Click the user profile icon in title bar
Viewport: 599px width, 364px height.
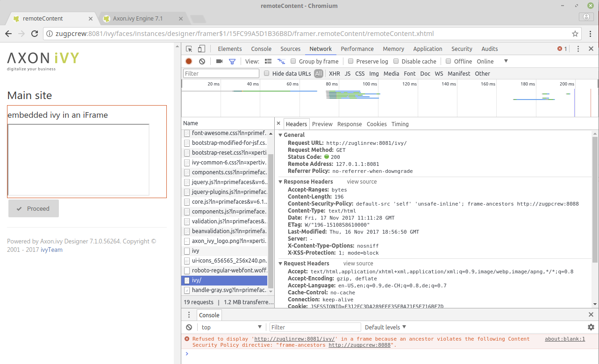(586, 17)
